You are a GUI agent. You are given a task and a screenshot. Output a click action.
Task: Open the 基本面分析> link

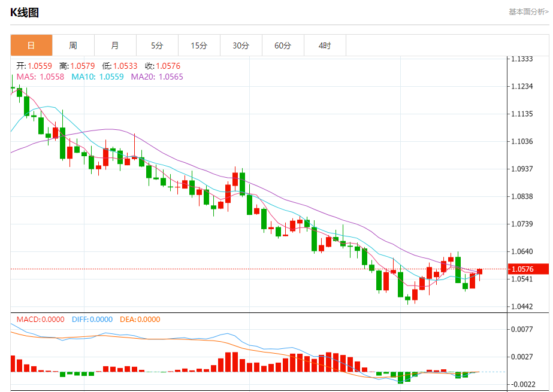tap(528, 12)
